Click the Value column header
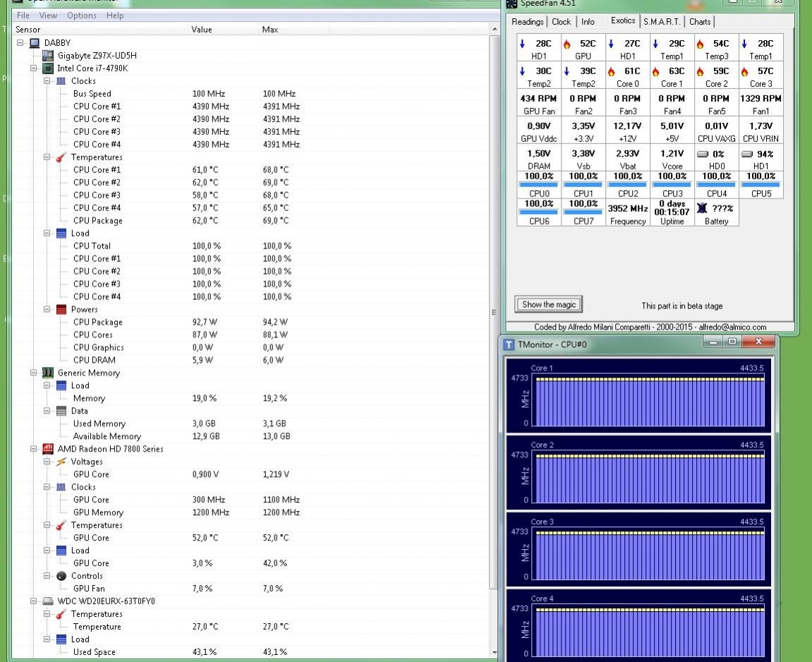 [x=223, y=30]
